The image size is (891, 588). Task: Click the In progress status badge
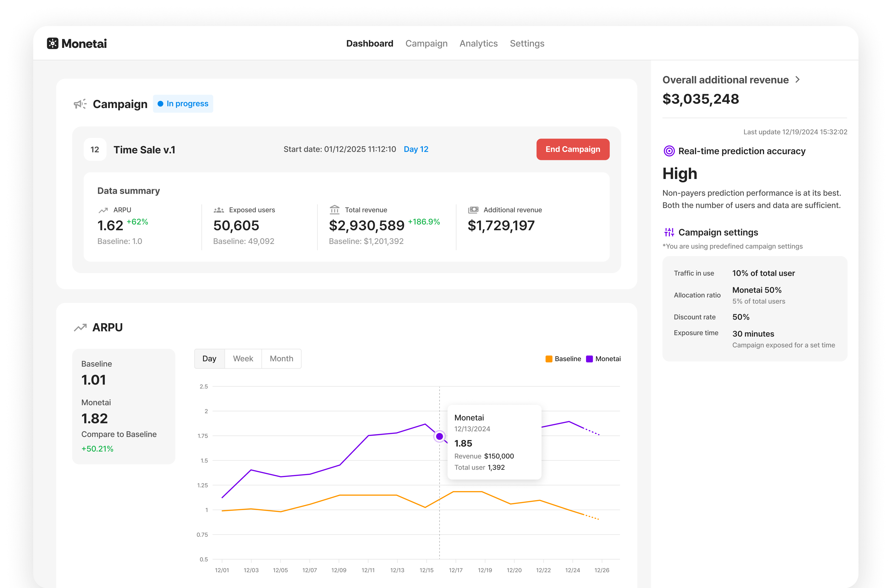[x=183, y=104]
